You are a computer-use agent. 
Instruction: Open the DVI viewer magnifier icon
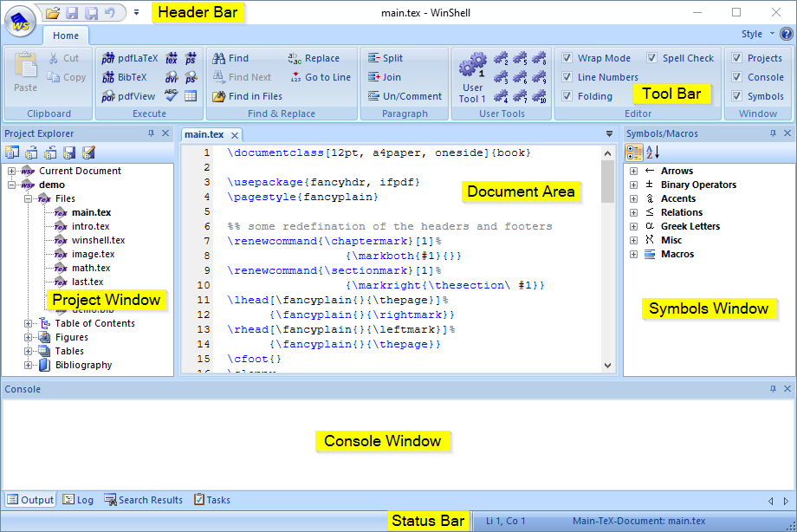[x=172, y=77]
